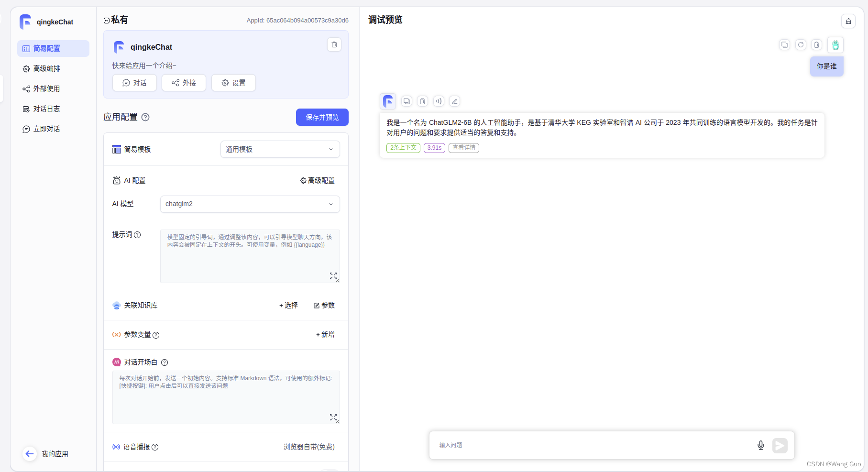This screenshot has width=868, height=472.
Task: Click the microphone voice input icon
Action: [x=761, y=445]
